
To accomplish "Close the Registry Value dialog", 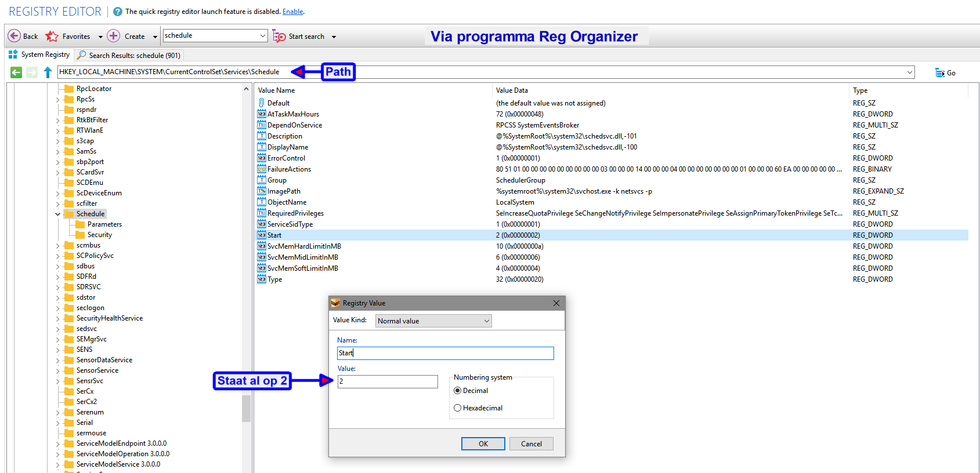I will coord(556,303).
